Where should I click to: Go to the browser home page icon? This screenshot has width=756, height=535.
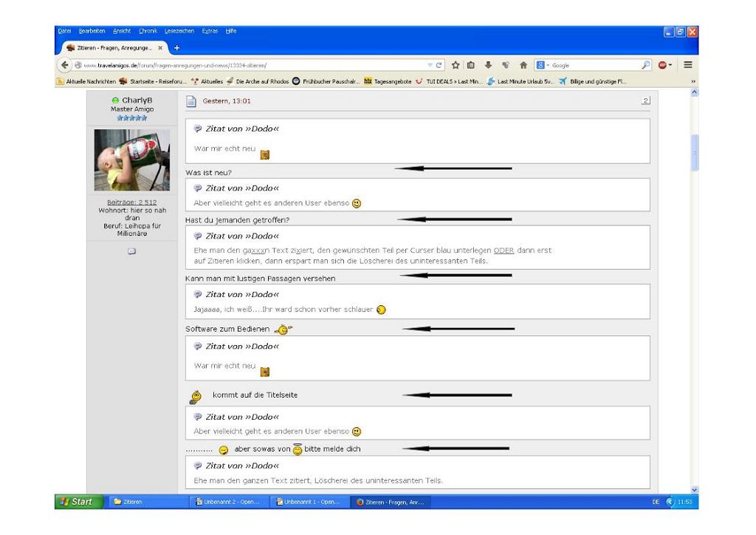522,65
